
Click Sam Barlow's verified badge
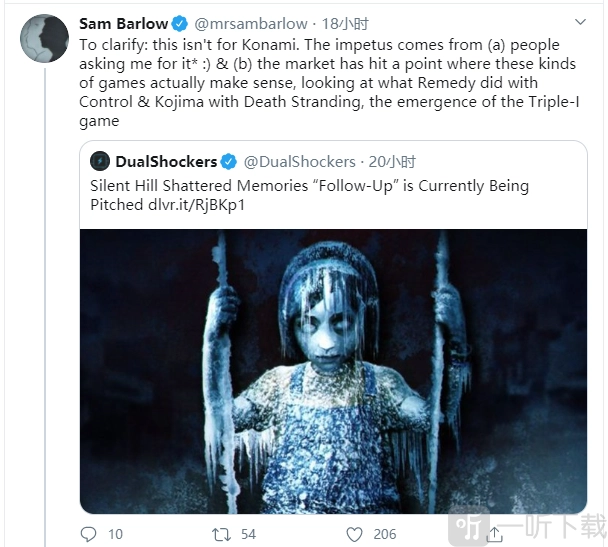click(x=179, y=24)
